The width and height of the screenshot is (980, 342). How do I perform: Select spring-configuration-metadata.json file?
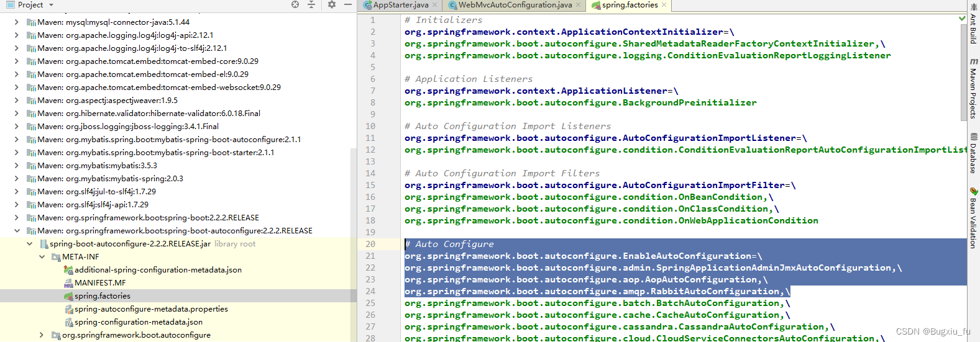coord(139,322)
